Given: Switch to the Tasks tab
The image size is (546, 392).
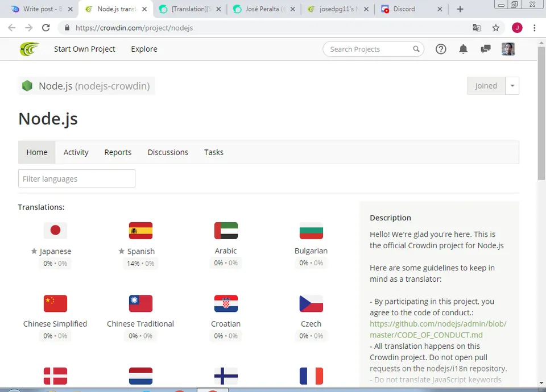Looking at the screenshot, I should click(214, 152).
